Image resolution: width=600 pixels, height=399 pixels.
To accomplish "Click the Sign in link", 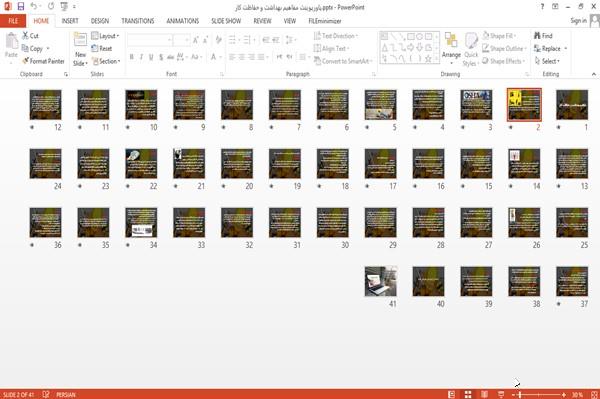I will tap(578, 21).
